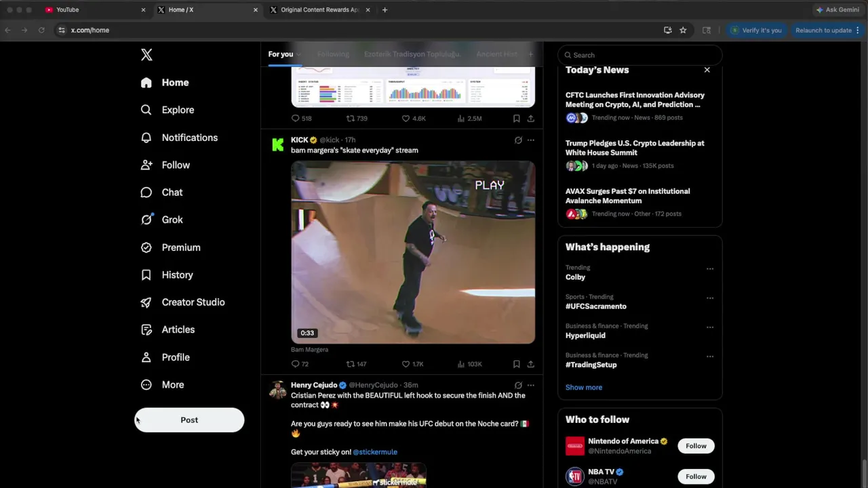This screenshot has width=868, height=488.
Task: Switch to the YouTube browser tab
Action: 96,9
